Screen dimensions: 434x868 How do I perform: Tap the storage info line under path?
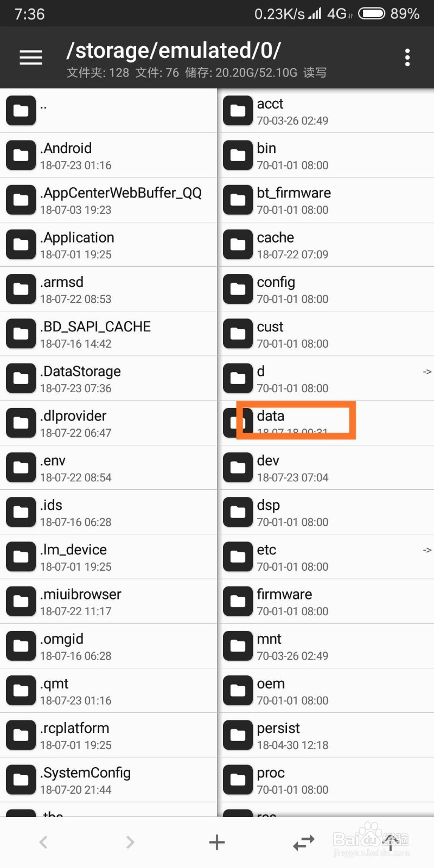196,73
